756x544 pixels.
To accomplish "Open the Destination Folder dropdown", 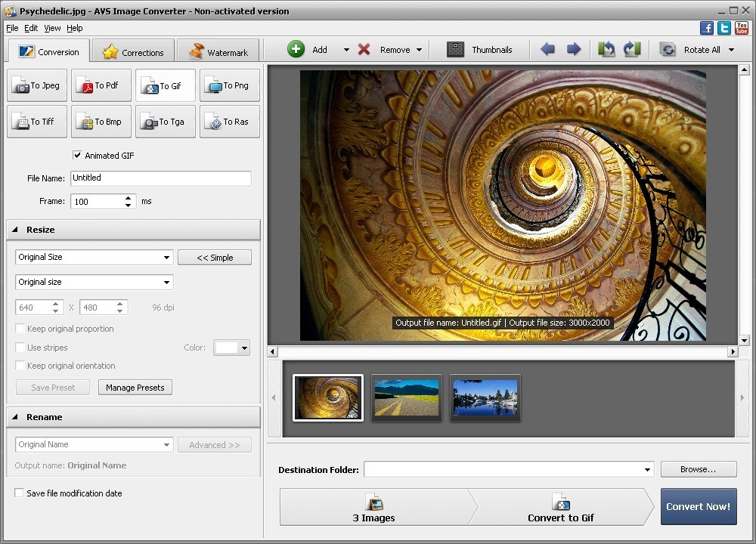I will pos(648,469).
